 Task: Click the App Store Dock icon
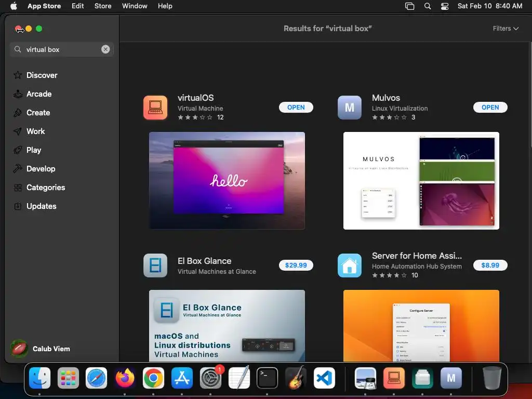click(x=182, y=378)
